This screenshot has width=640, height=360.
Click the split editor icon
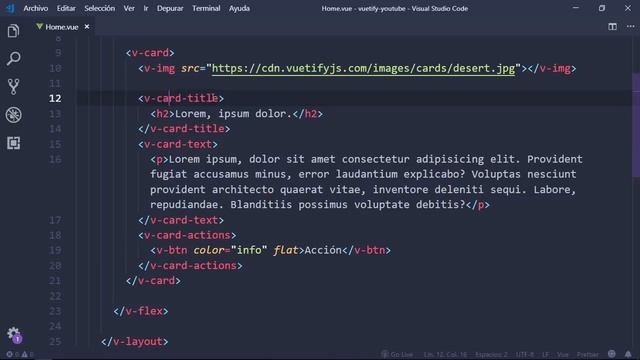pos(612,27)
